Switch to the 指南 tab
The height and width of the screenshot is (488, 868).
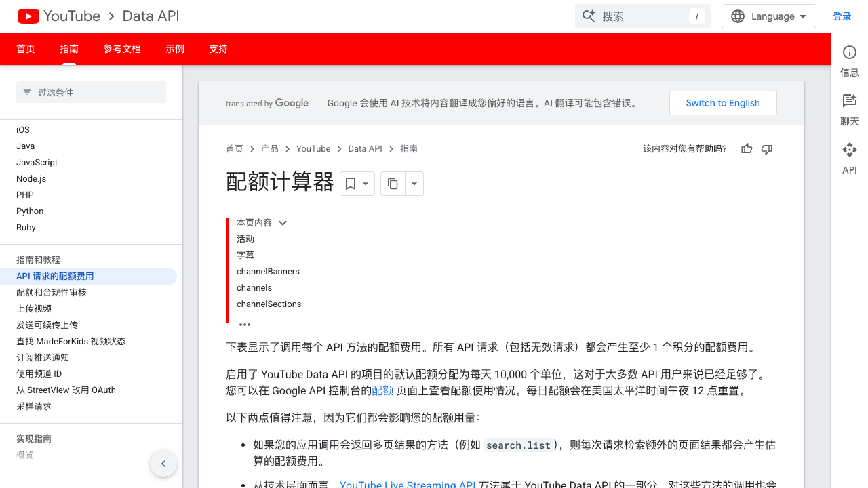[x=69, y=49]
